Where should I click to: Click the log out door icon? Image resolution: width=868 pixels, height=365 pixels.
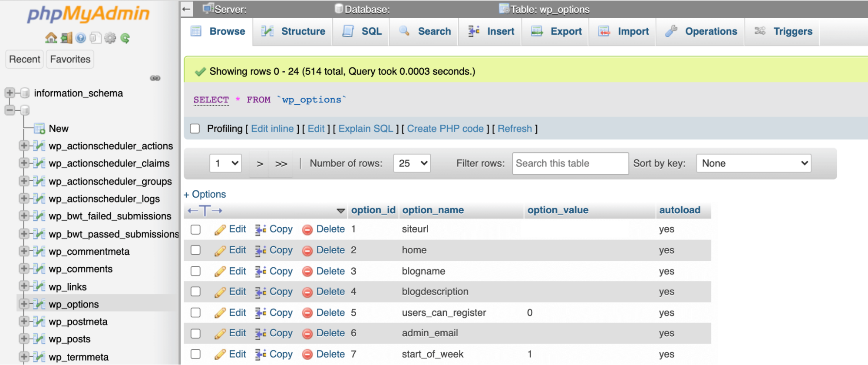pos(66,38)
